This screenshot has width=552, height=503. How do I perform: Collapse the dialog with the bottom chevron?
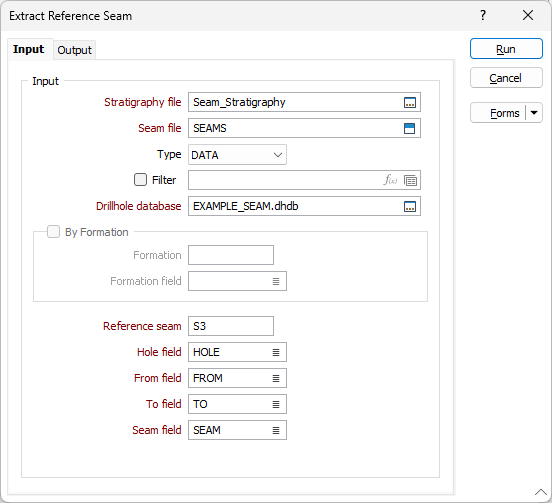541,492
